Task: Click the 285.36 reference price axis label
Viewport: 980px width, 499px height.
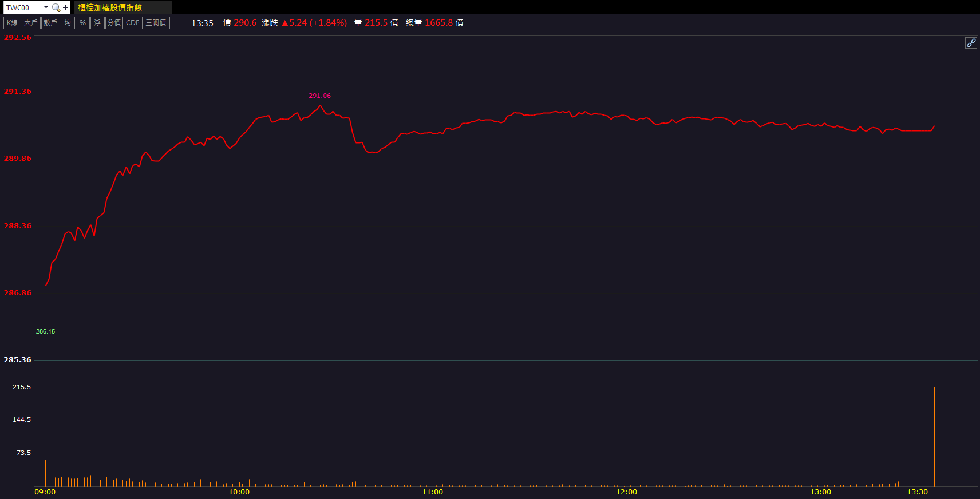Action: coord(17,360)
